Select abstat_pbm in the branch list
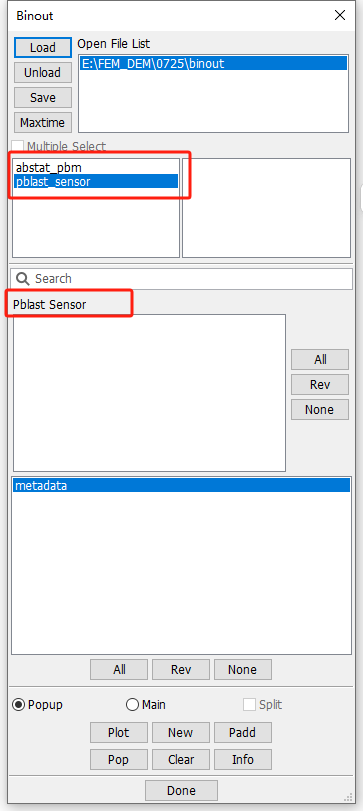The width and height of the screenshot is (363, 811). [49, 168]
